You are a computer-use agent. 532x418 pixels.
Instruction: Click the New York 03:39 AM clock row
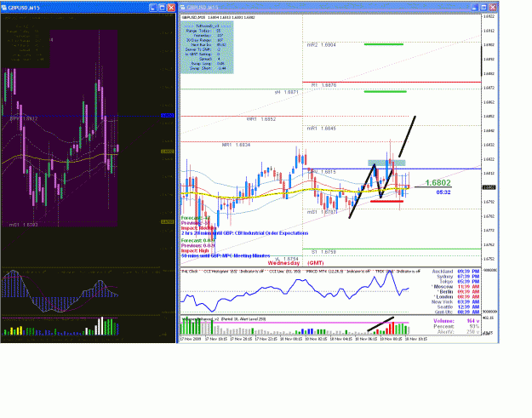point(455,302)
